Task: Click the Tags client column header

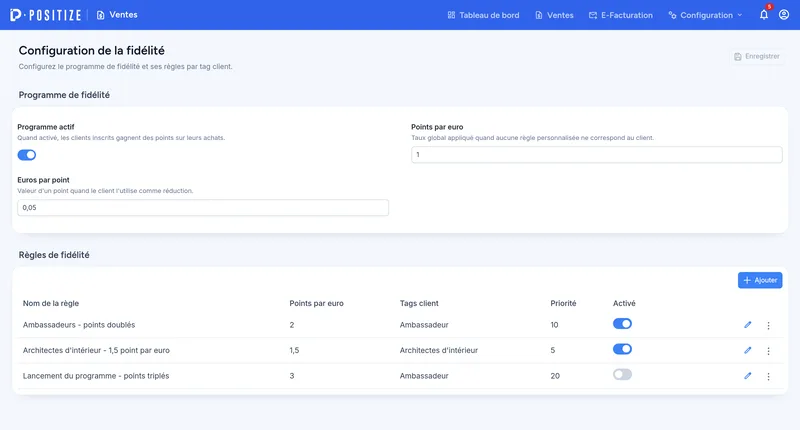Action: click(x=419, y=303)
